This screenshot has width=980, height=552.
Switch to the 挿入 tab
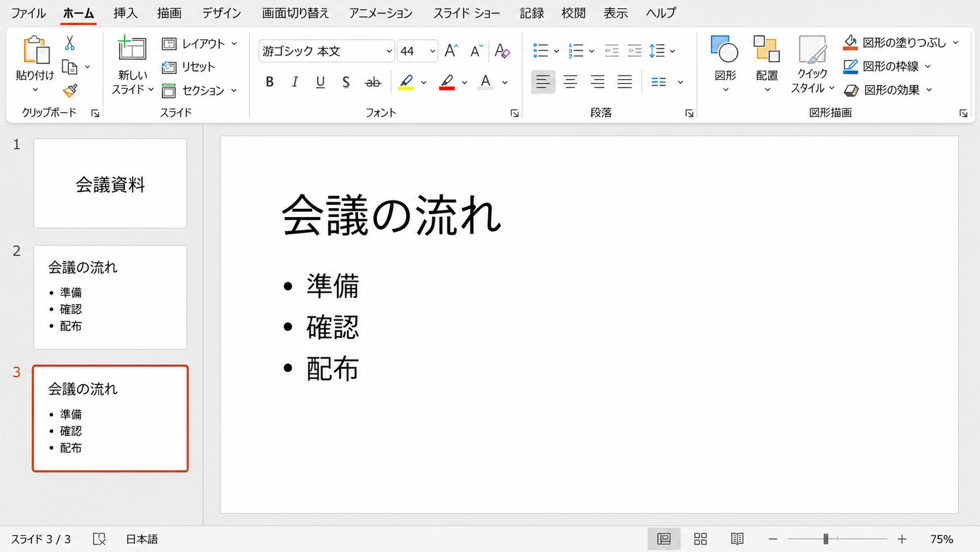[125, 13]
